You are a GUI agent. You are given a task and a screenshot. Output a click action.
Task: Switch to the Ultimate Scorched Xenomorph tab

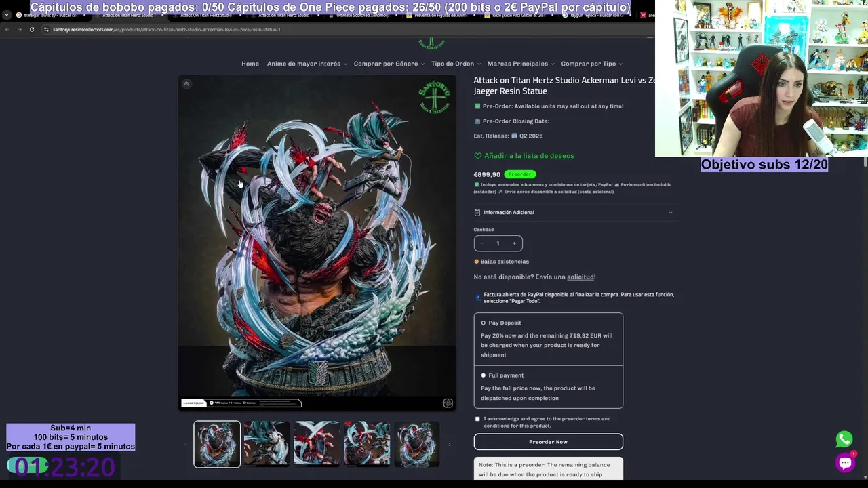[x=363, y=15]
